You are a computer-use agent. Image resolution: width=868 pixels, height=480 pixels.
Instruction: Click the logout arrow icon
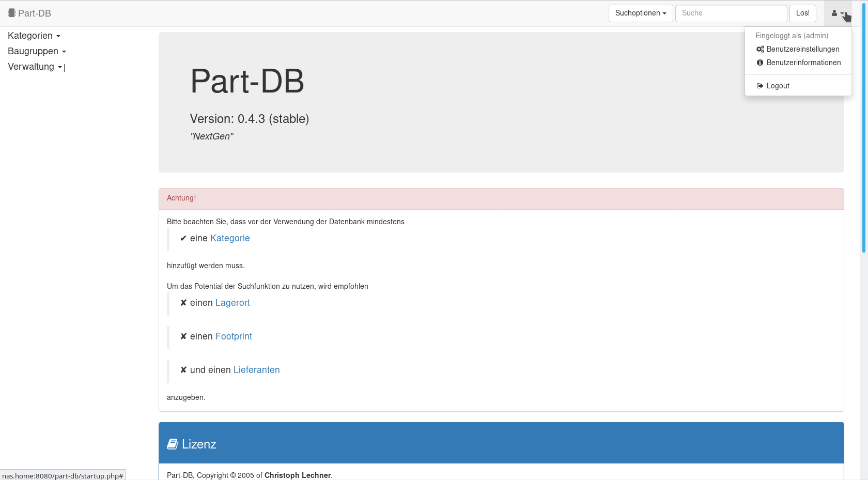760,86
